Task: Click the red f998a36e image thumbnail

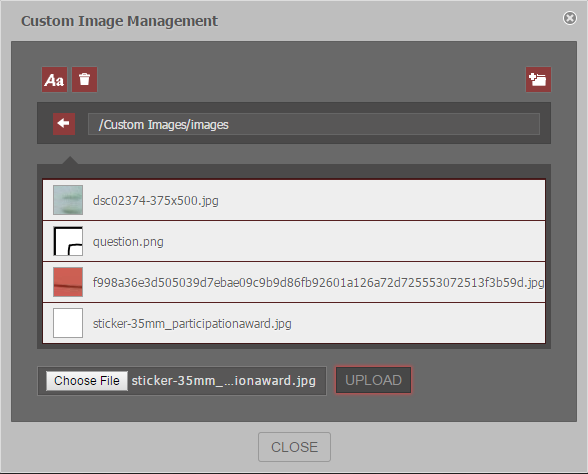Action: (68, 282)
